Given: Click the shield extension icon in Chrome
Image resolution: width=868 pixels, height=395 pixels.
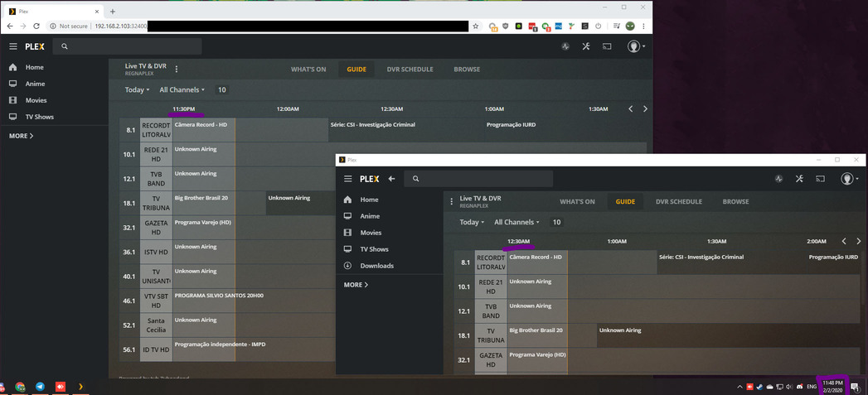Looking at the screenshot, I should (505, 26).
